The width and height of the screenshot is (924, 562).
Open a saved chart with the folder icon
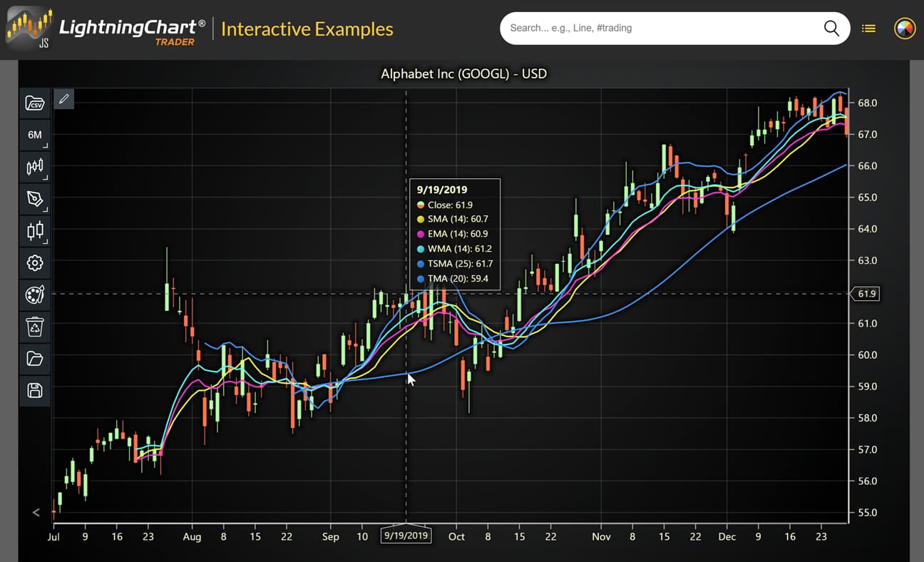coord(35,358)
